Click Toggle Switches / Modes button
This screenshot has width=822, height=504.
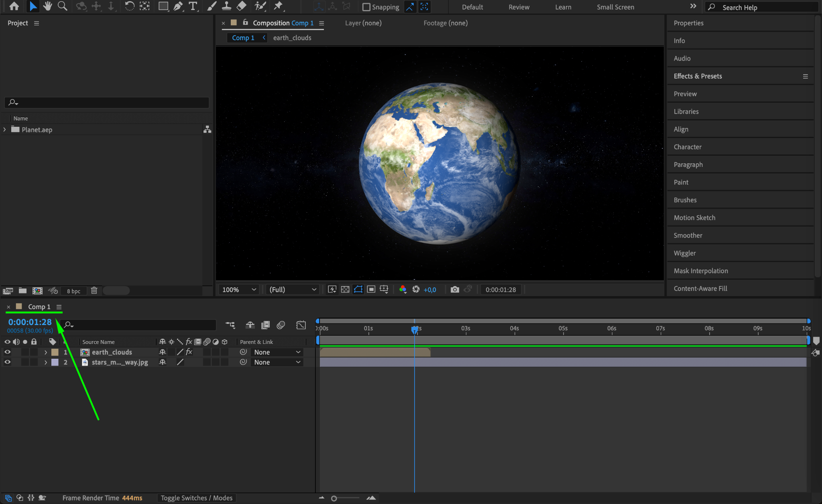point(196,498)
